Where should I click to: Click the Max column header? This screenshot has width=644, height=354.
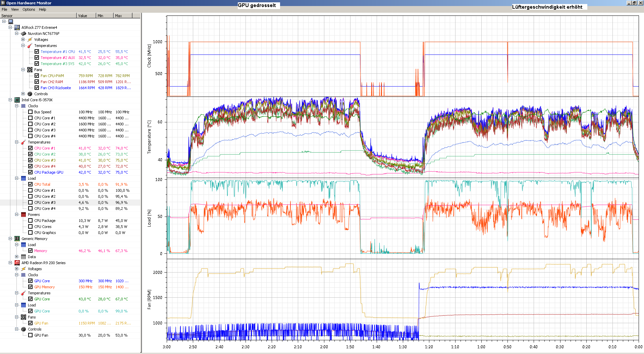[x=123, y=16]
